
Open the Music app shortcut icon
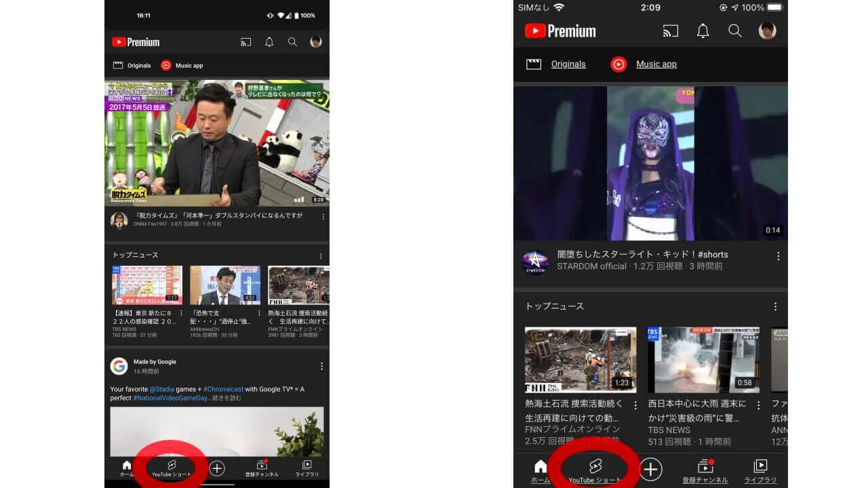point(618,64)
